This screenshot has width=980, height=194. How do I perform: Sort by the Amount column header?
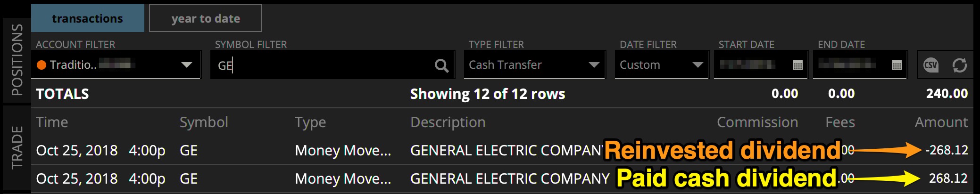(x=941, y=122)
